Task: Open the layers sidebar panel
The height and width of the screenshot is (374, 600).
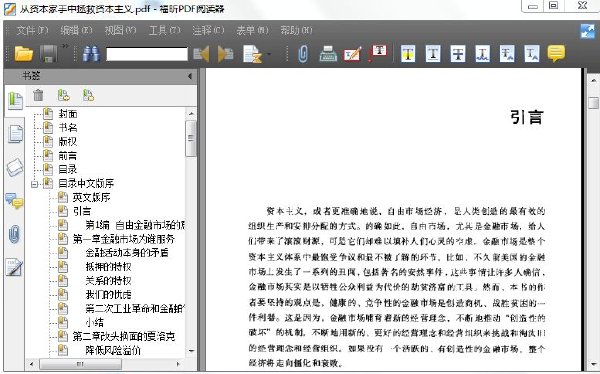Action: click(x=15, y=167)
